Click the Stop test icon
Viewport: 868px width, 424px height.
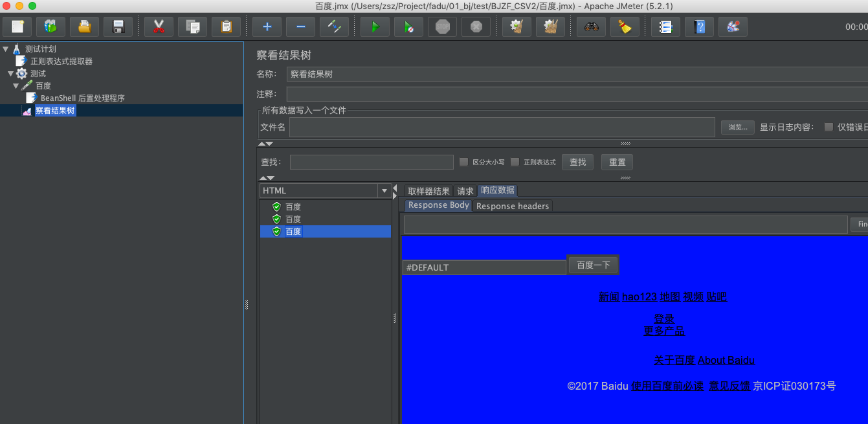coord(442,27)
